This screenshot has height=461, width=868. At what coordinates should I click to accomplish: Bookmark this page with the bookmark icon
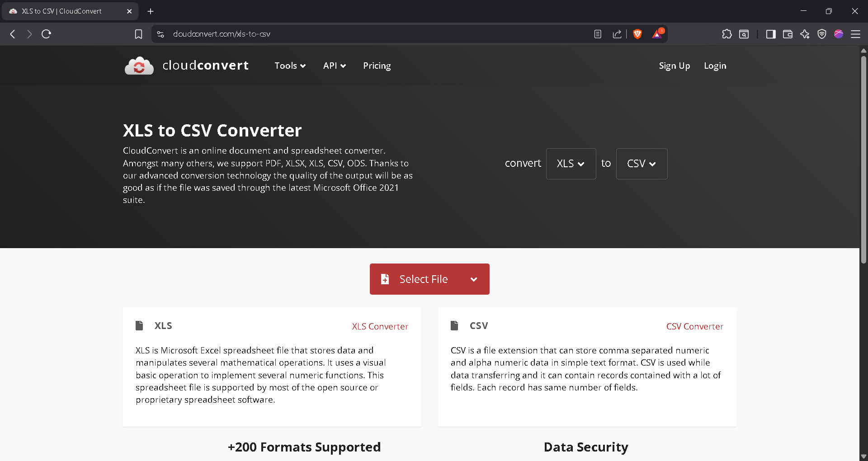(x=139, y=34)
